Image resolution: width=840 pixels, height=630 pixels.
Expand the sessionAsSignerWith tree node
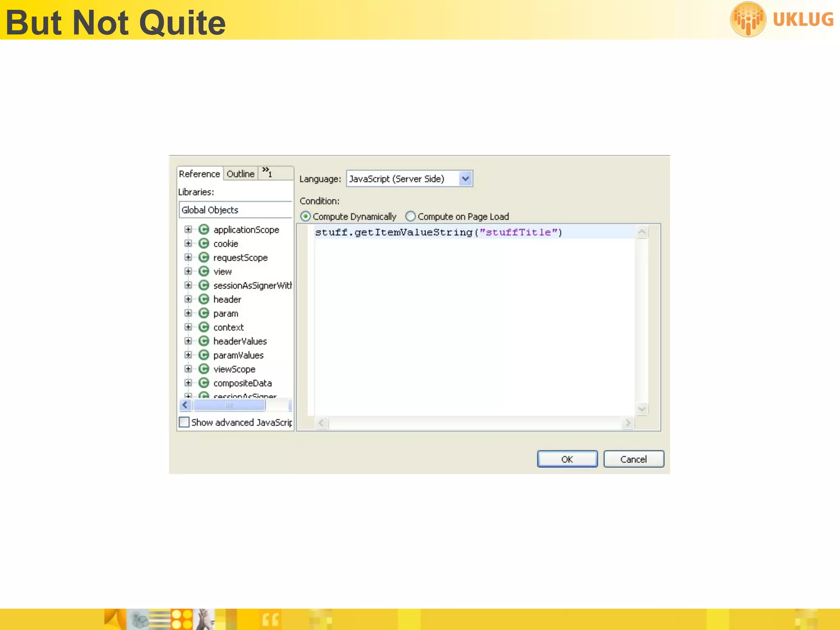188,285
